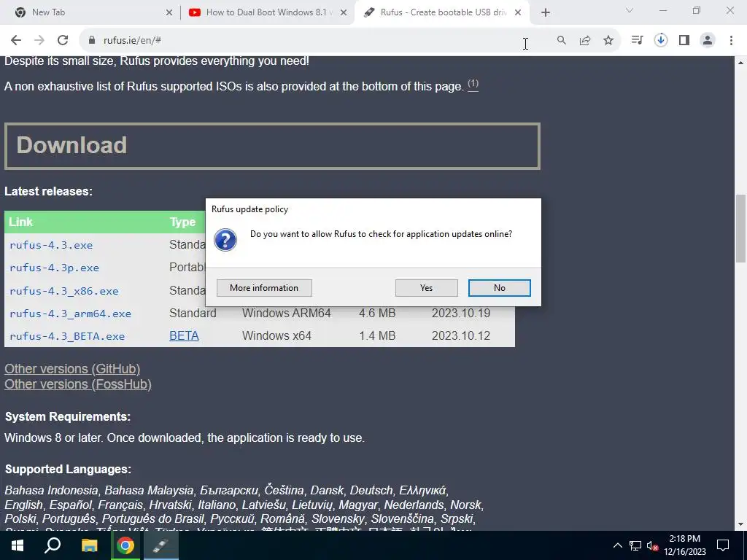The width and height of the screenshot is (747, 560).
Task: Open the taskbar clock and date
Action: coord(685,545)
